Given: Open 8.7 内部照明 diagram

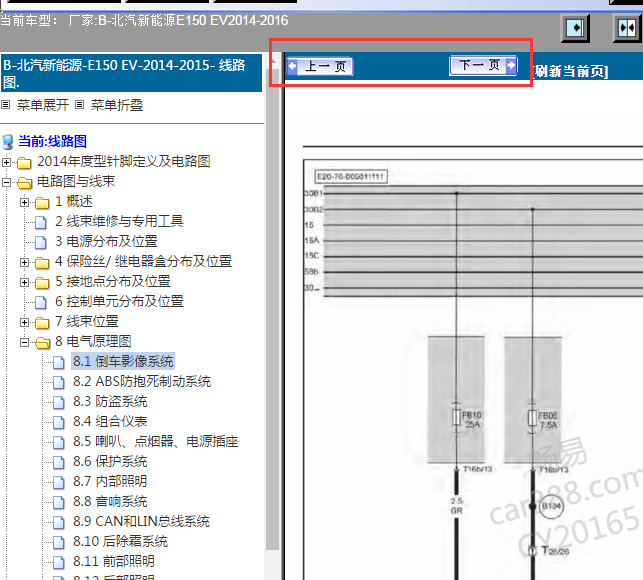Looking at the screenshot, I should point(110,482).
